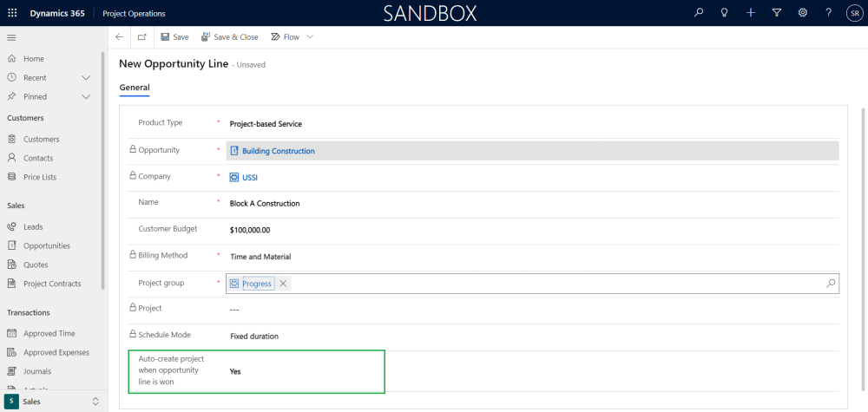Screen dimensions: 868x412
Task: Click the Customer Budget $100,000.00 field
Action: (532, 230)
